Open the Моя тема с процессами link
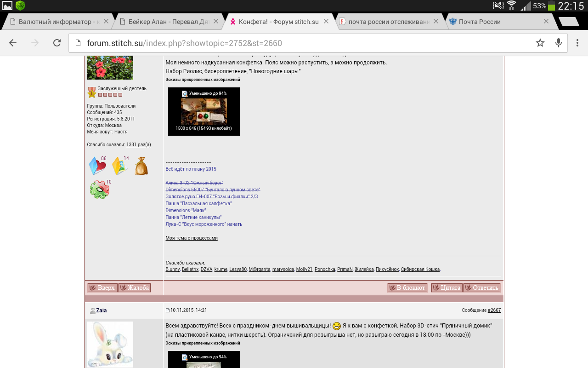 point(192,238)
